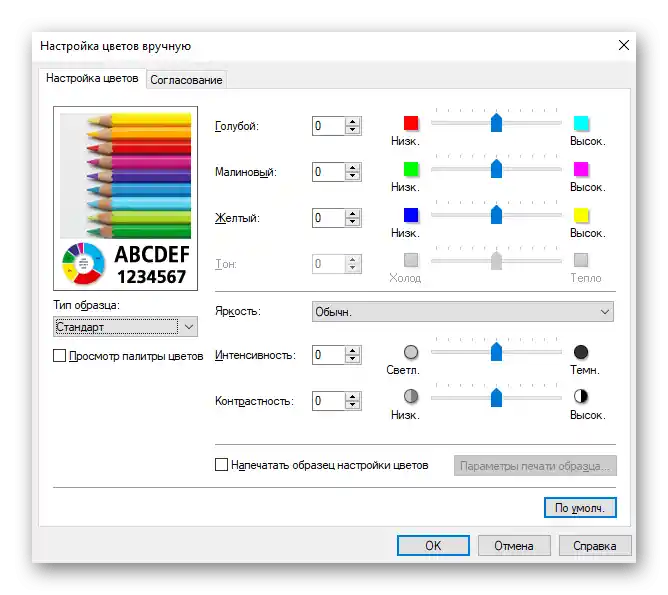Increase the Голубой value with up arrow
Viewport: 668px width, 595px height.
point(352,122)
